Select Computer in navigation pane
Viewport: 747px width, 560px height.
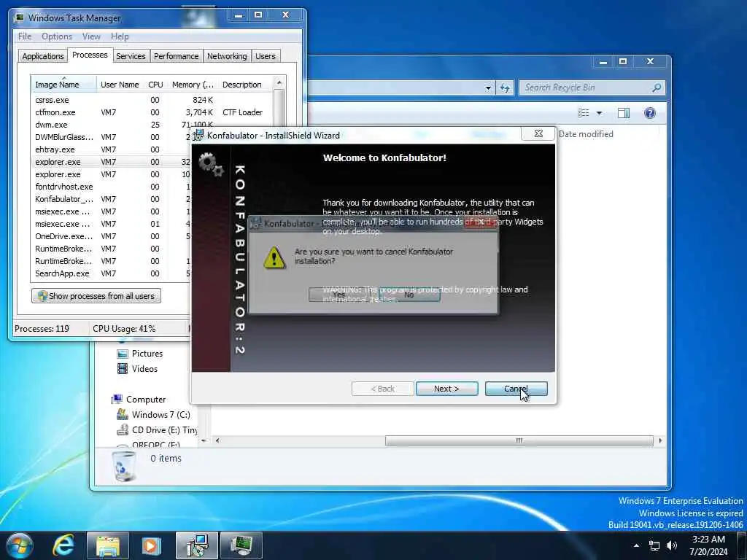pyautogui.click(x=139, y=400)
